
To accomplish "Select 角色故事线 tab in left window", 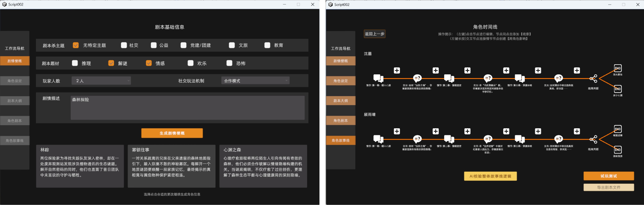I will pyautogui.click(x=15, y=140).
